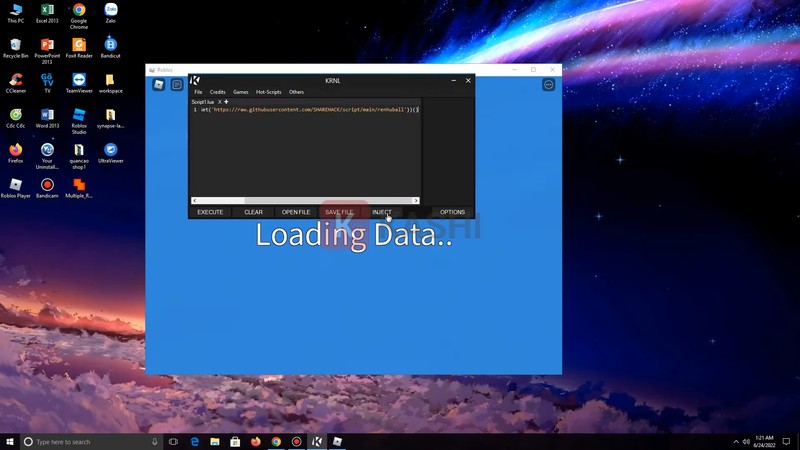Open CCleaner desktop icon
Screen dimensions: 800x450
(x=16, y=80)
